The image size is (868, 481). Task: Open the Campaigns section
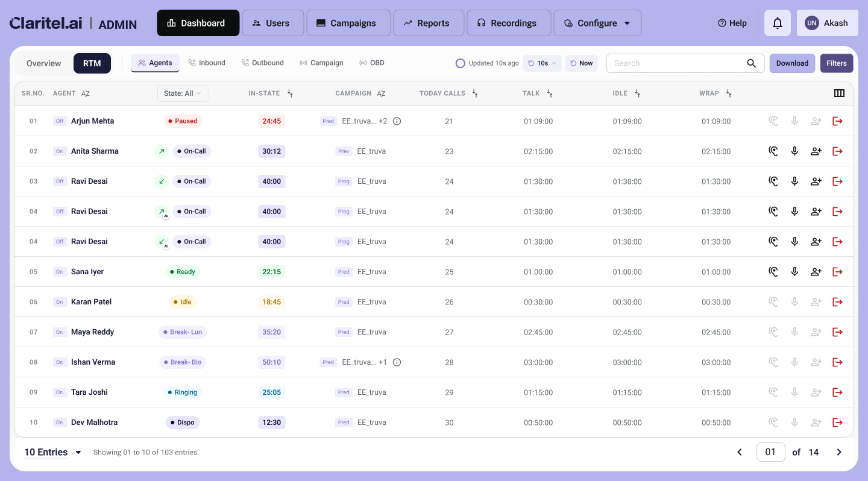point(348,23)
